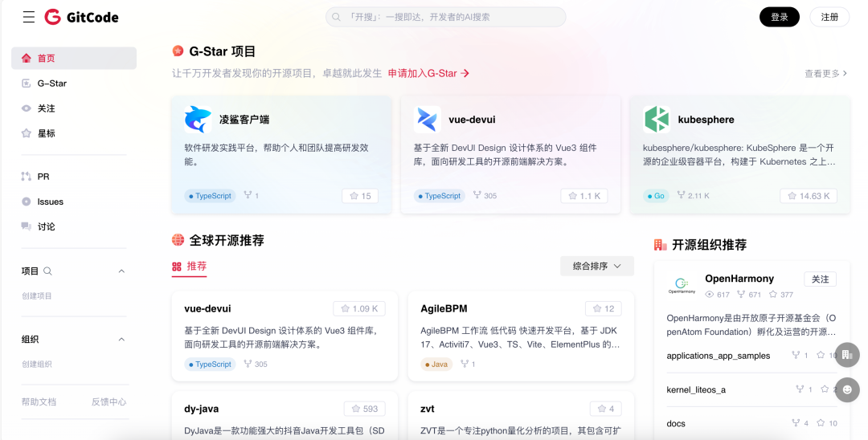Star list vue-devui with 1.09 K button
The image size is (868, 440).
[x=359, y=308]
